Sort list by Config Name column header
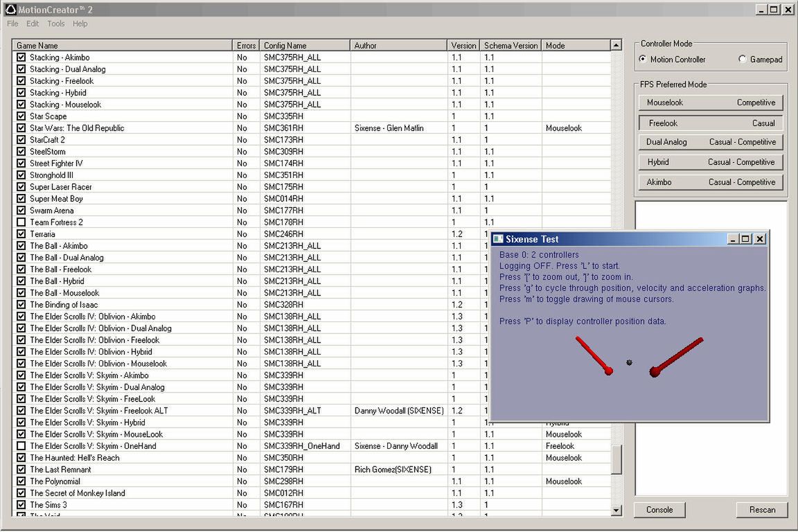 point(305,45)
